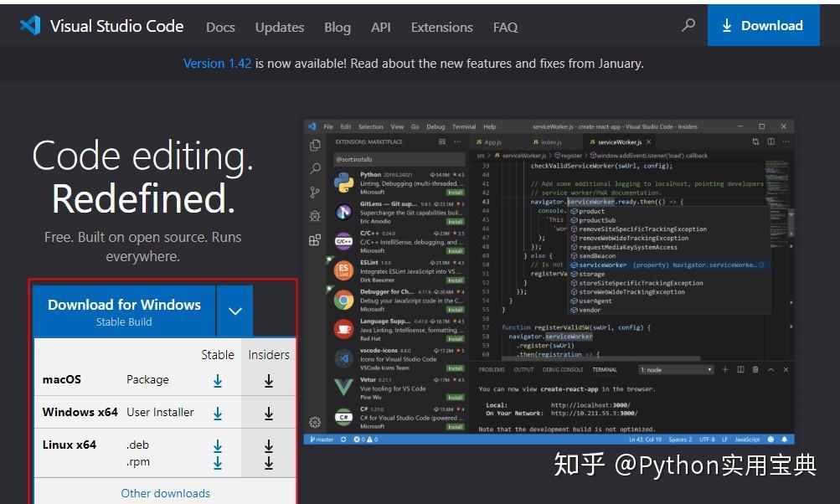The height and width of the screenshot is (504, 840).
Task: Click the Search icon in editor activity bar
Action: (315, 169)
